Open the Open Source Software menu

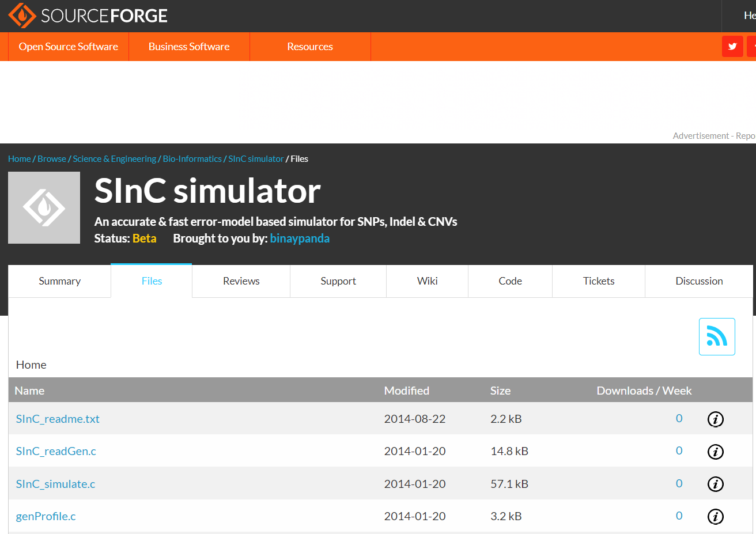click(x=69, y=47)
